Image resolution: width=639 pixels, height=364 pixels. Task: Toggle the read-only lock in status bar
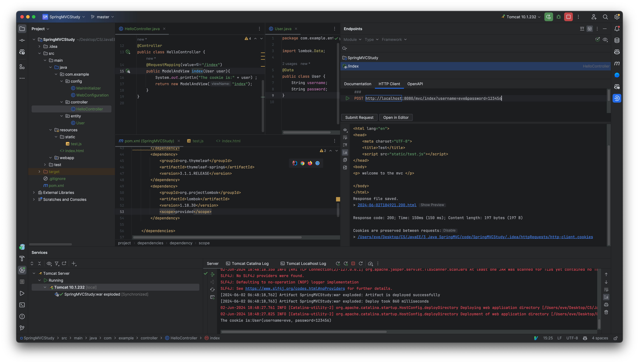coord(615,338)
